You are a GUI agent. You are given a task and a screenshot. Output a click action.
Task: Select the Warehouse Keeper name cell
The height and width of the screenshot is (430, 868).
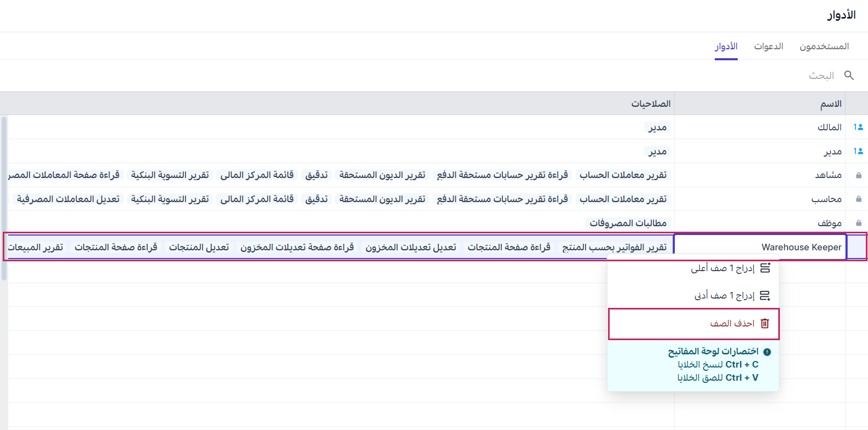pos(760,247)
